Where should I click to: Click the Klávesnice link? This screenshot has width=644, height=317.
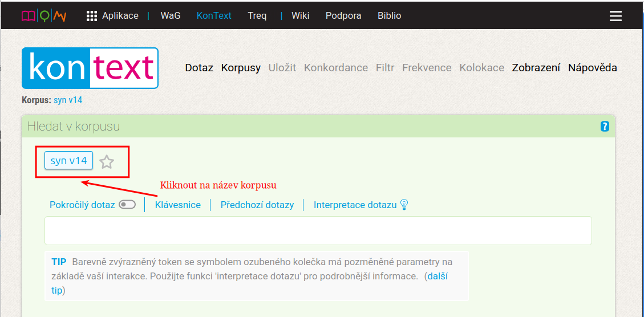(x=178, y=205)
